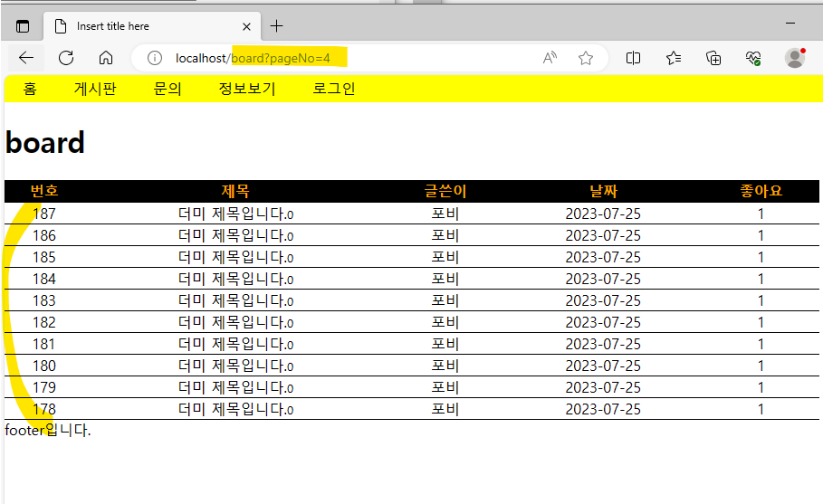This screenshot has width=823, height=504.
Task: Open browser essentials heart icon
Action: tap(753, 58)
